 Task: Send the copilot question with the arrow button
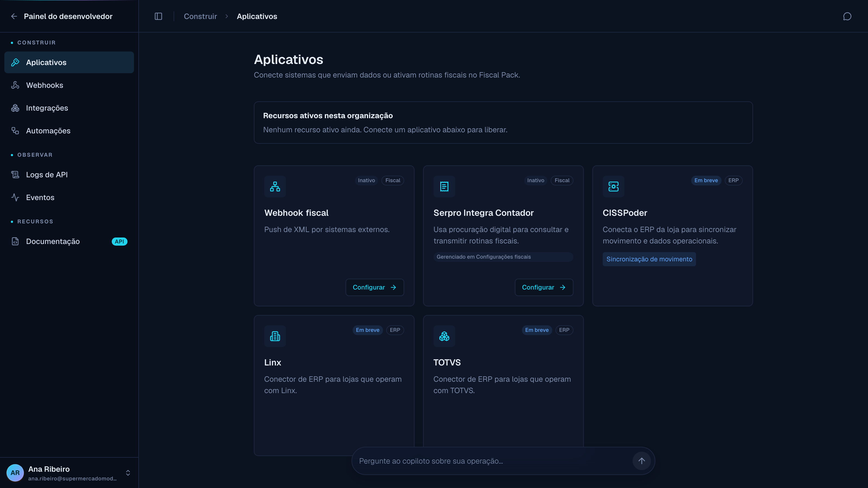coord(642,461)
